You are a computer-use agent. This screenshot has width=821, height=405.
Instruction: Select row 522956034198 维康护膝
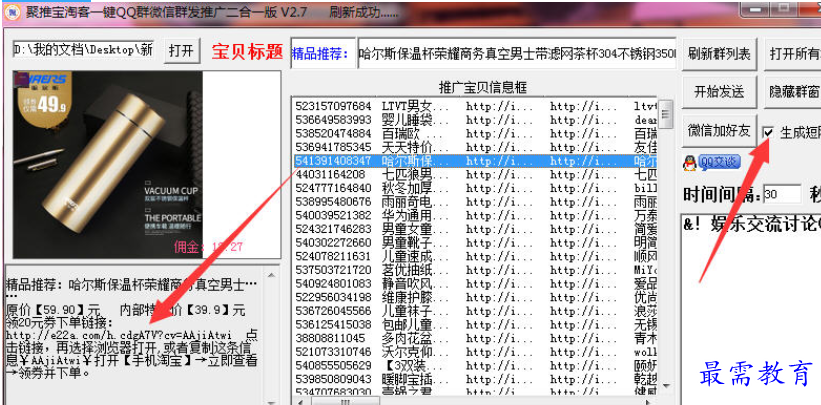click(474, 297)
